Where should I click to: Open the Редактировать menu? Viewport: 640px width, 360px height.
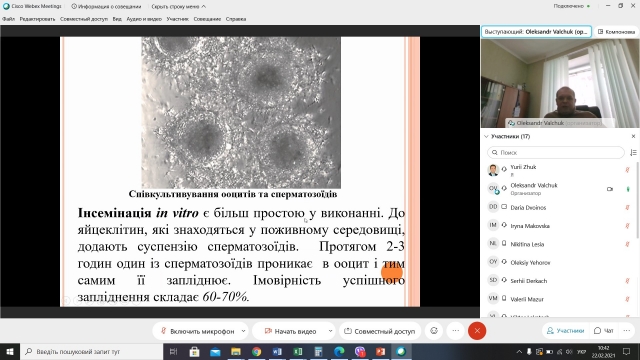(x=37, y=19)
